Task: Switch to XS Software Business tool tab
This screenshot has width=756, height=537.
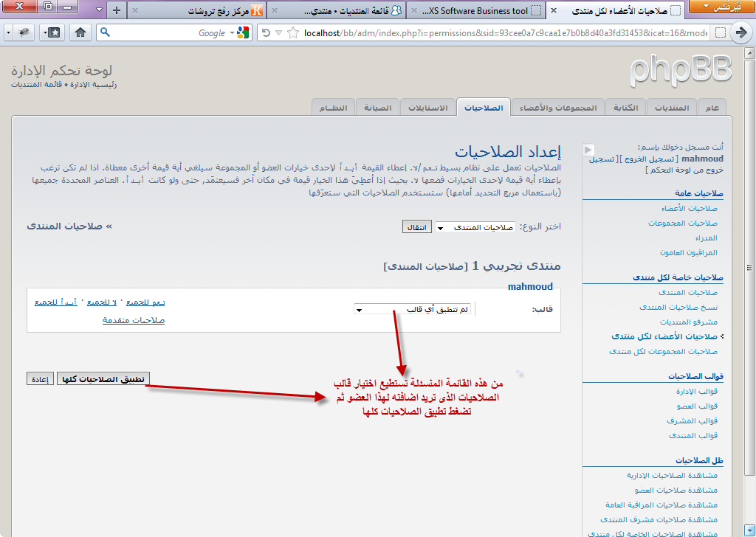Action: 476,10
